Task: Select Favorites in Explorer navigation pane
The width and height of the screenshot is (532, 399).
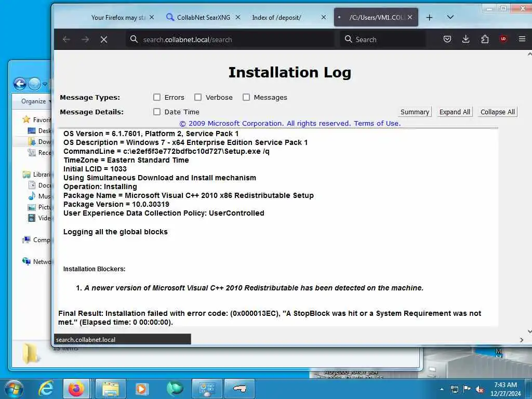Action: (37, 119)
